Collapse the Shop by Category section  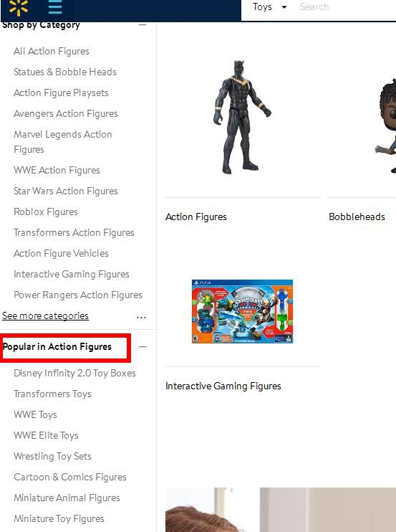(x=143, y=24)
